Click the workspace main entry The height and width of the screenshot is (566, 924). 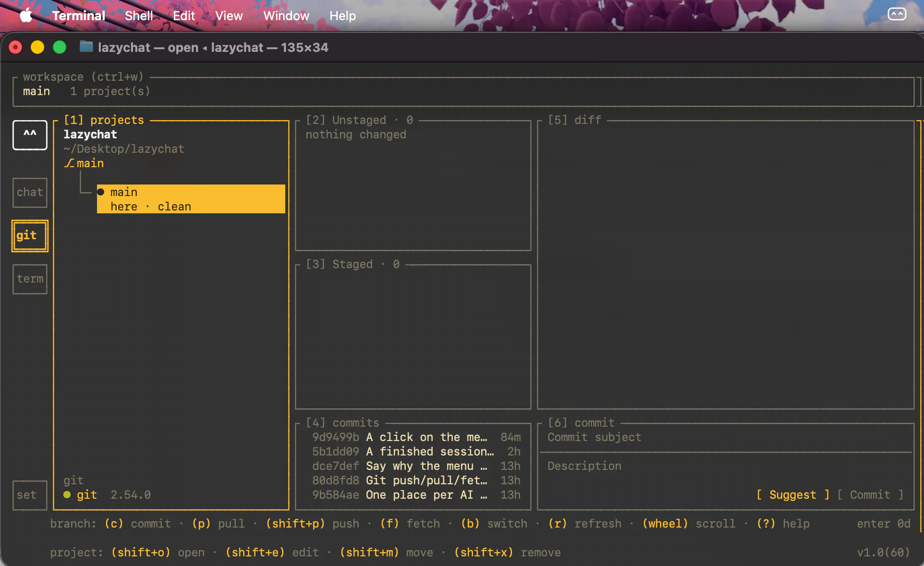pyautogui.click(x=36, y=91)
